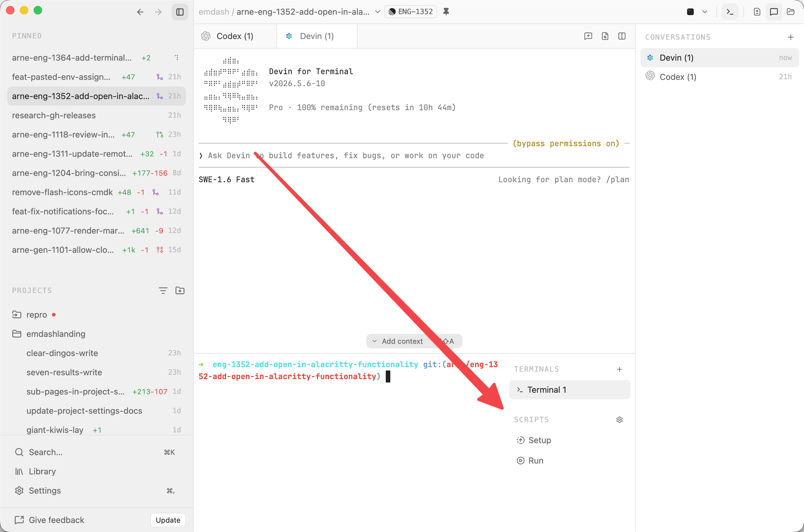The height and width of the screenshot is (532, 804).
Task: Open pinned task arne-eng-1311-update-remot
Action: tap(96, 154)
